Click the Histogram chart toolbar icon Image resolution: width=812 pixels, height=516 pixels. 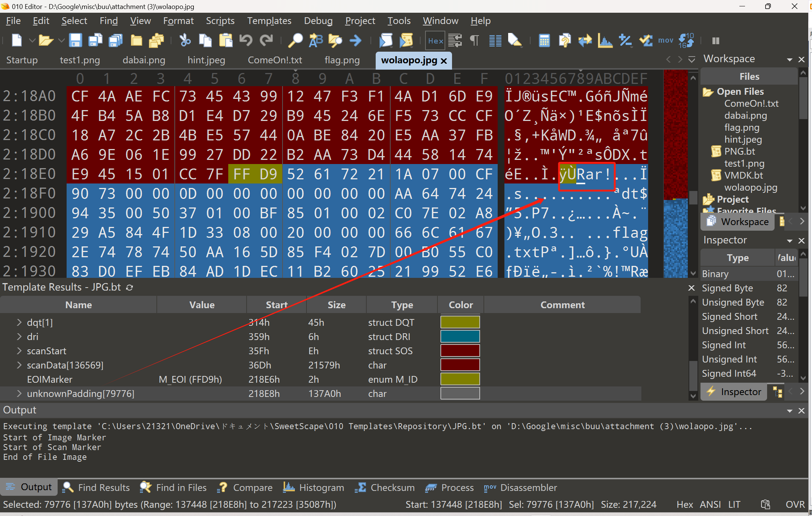[605, 40]
